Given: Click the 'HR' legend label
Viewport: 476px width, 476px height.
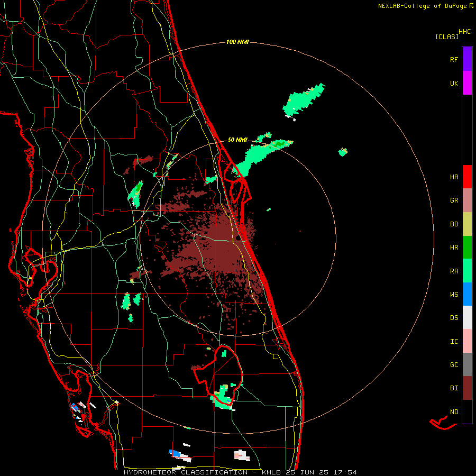Looking at the screenshot, I should 454,248.
